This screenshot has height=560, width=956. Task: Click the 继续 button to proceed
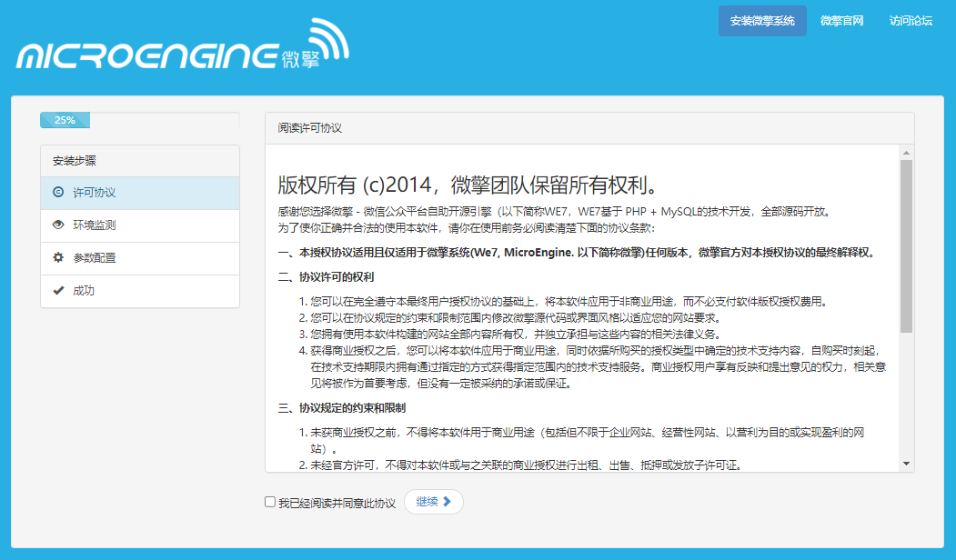(x=434, y=501)
